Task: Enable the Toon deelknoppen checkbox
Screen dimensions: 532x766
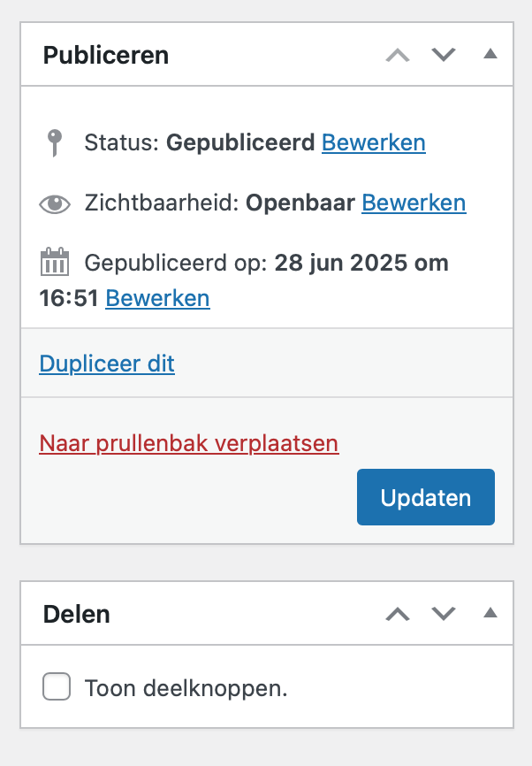Action: [x=57, y=686]
